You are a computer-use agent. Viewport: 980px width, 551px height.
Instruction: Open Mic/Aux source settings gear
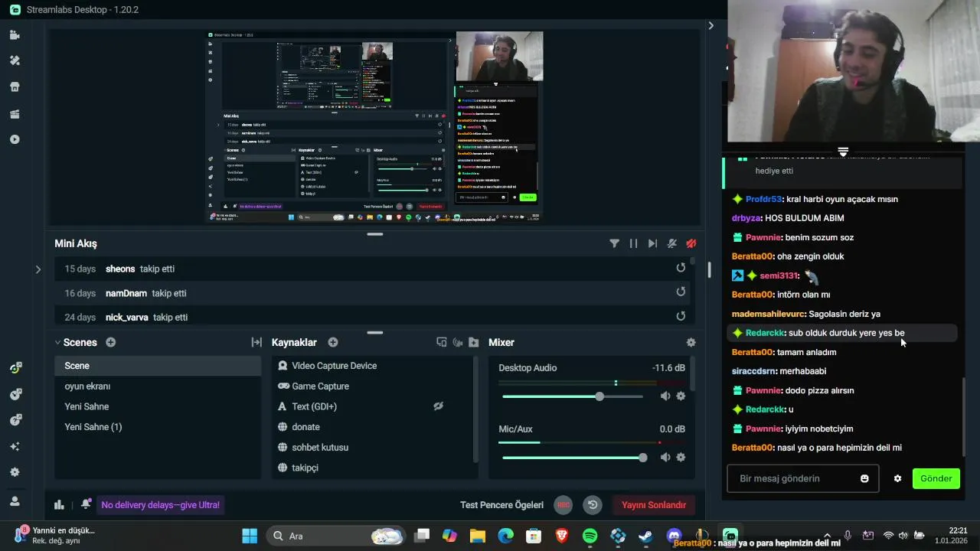point(681,458)
